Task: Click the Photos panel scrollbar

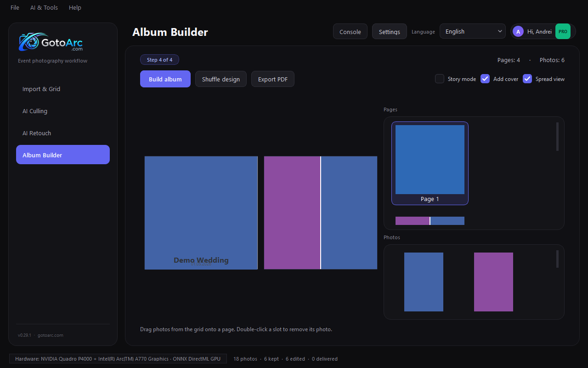Action: point(557,259)
